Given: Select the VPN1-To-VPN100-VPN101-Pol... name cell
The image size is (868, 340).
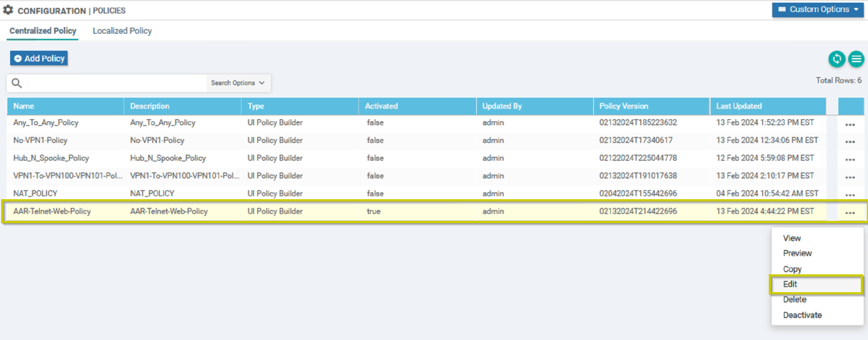Looking at the screenshot, I should click(68, 176).
